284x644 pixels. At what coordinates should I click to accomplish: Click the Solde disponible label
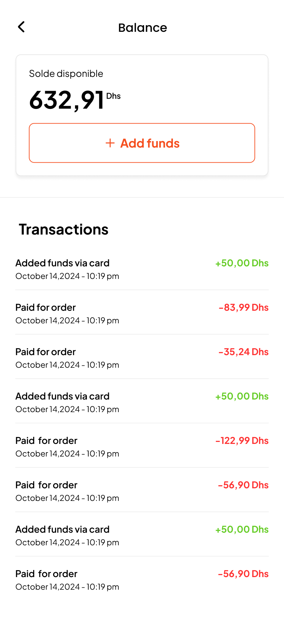pyautogui.click(x=66, y=74)
